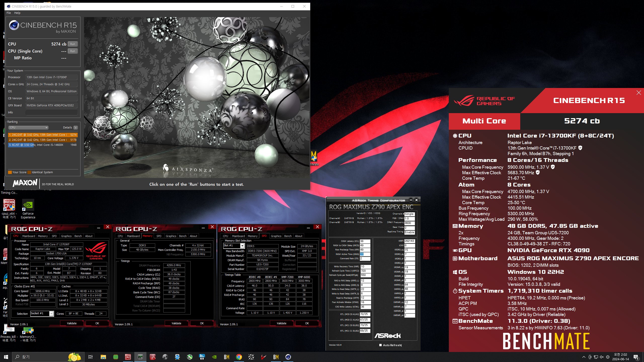Click the RAS# Active Time (tRAS) field
Screen dimensions: 644x362
coord(365,254)
